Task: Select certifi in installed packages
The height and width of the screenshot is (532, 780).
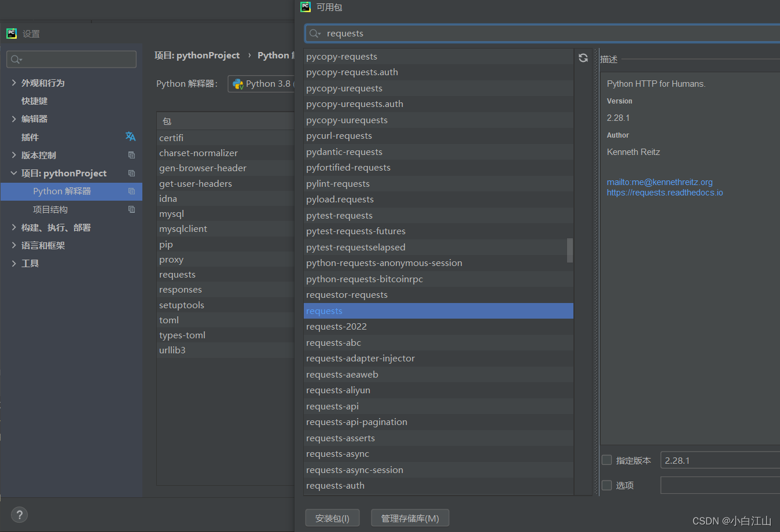Action: point(226,138)
